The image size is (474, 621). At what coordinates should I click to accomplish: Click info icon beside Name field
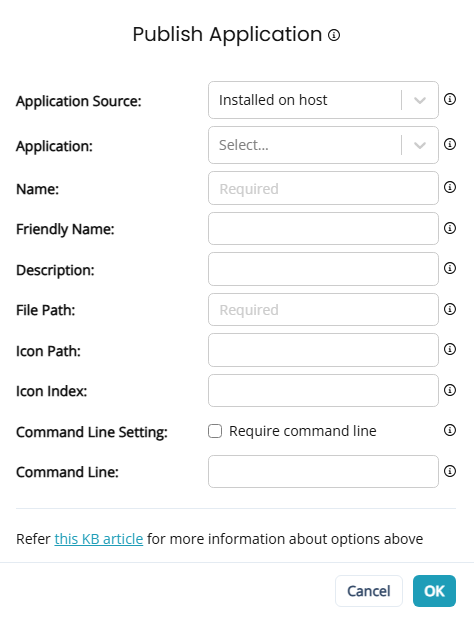(450, 187)
